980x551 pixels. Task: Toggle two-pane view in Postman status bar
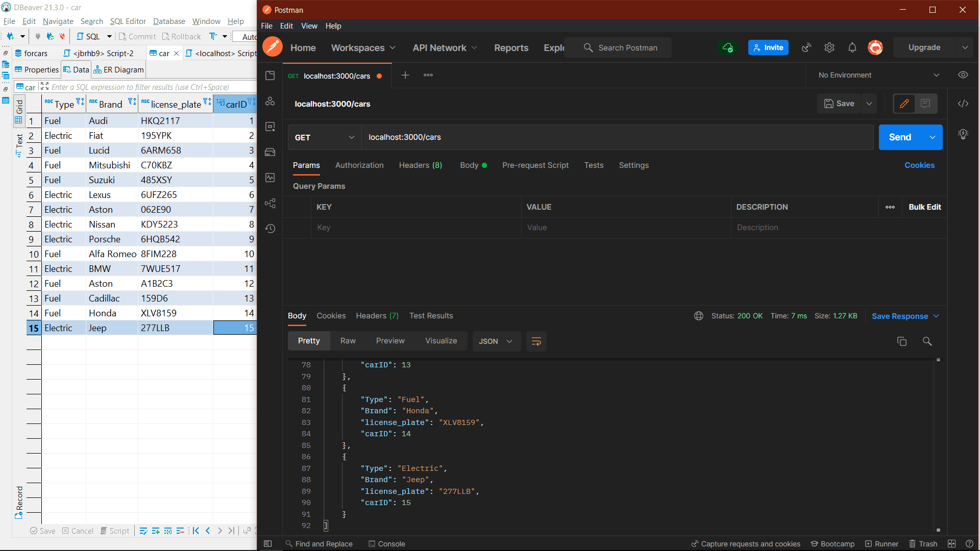click(x=951, y=544)
